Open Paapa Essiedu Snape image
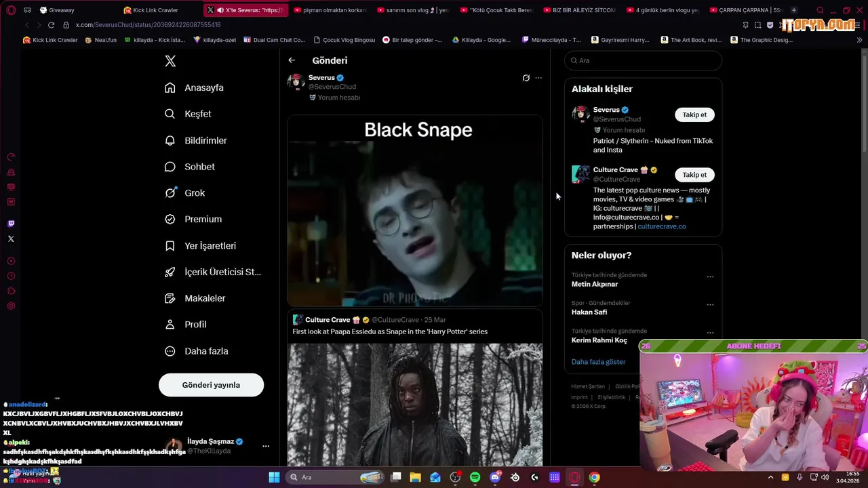 415,405
